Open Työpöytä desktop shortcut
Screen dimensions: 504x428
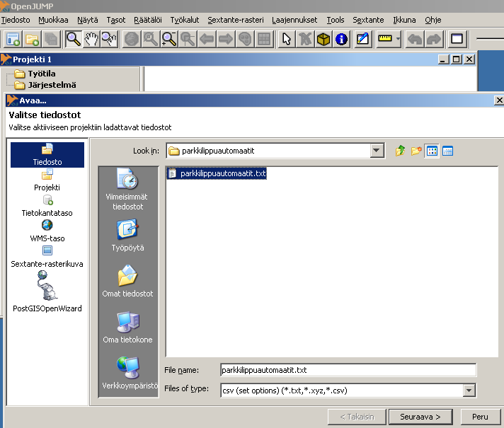(127, 235)
